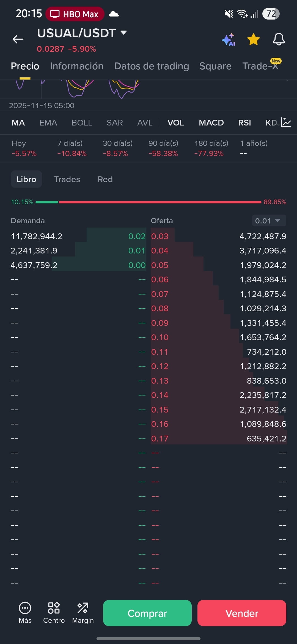This screenshot has height=644, width=297.
Task: Tap the 89.85% sell ratio label
Action: click(275, 202)
